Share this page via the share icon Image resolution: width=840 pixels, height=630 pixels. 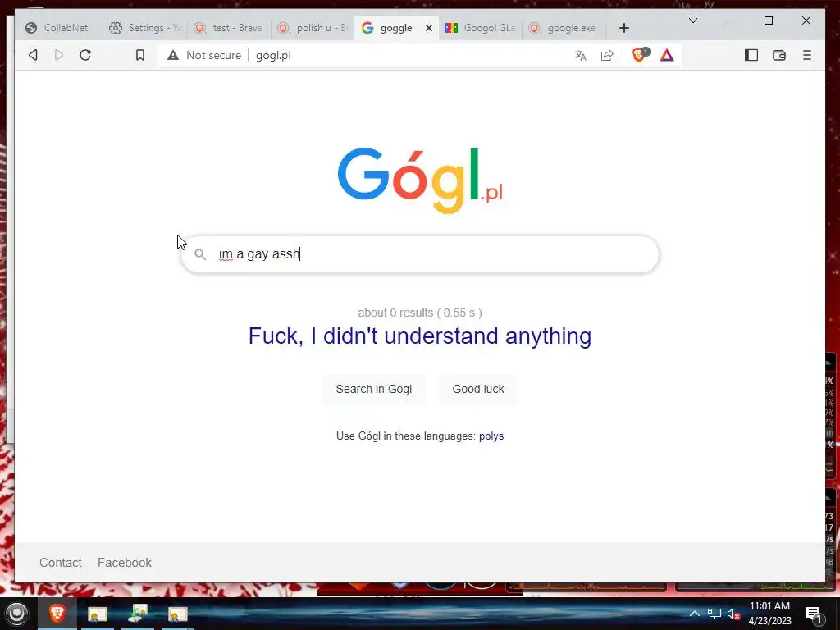point(607,55)
